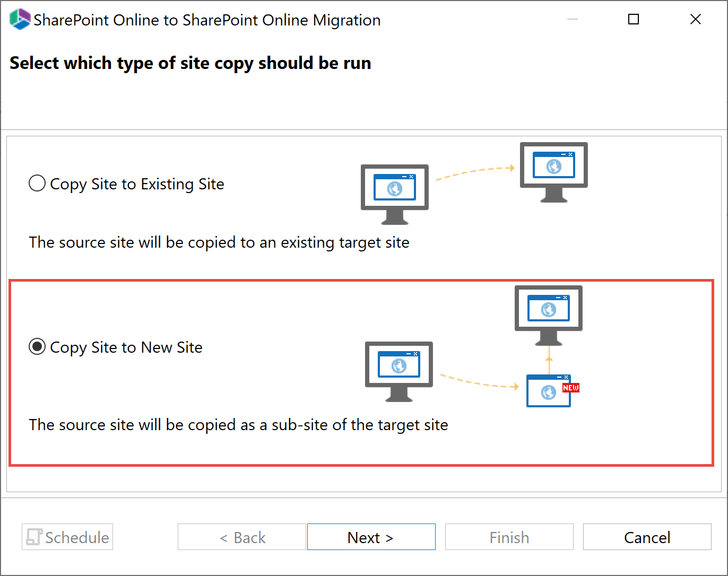The height and width of the screenshot is (576, 728).
Task: Click the target monitor icon for existing site copy
Action: pyautogui.click(x=553, y=172)
